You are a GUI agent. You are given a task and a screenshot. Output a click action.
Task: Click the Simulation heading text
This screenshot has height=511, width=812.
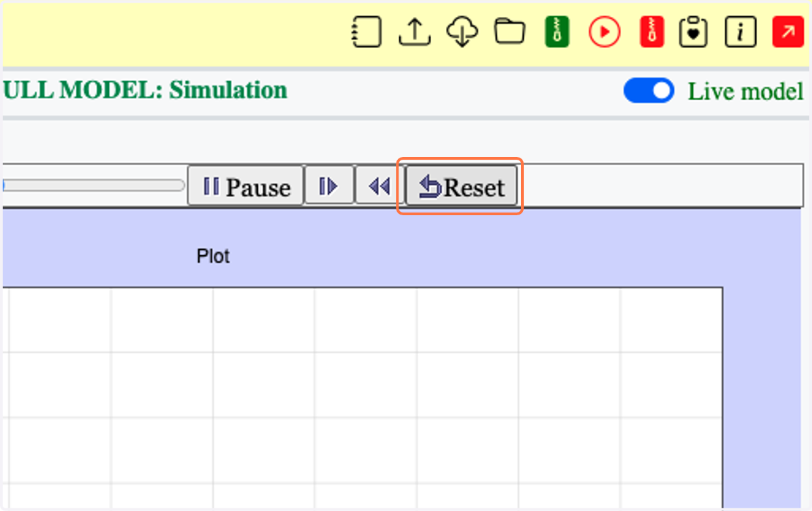point(228,90)
